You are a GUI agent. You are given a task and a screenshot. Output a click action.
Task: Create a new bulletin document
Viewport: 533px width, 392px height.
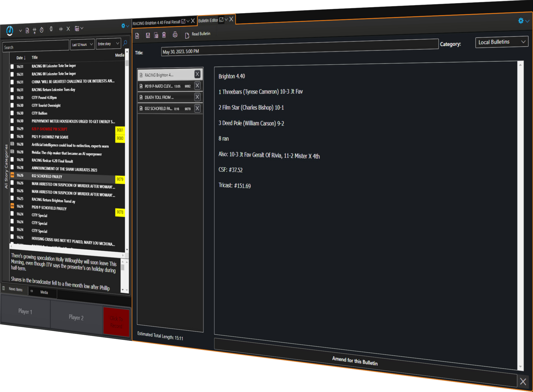137,35
